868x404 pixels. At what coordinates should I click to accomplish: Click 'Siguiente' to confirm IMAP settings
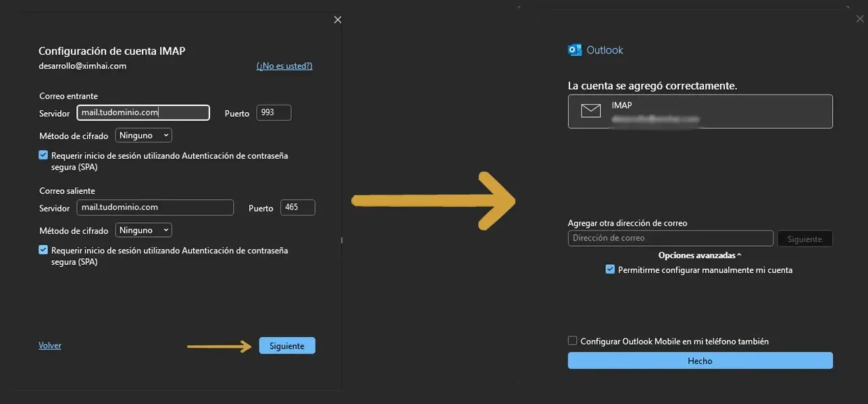pyautogui.click(x=286, y=345)
